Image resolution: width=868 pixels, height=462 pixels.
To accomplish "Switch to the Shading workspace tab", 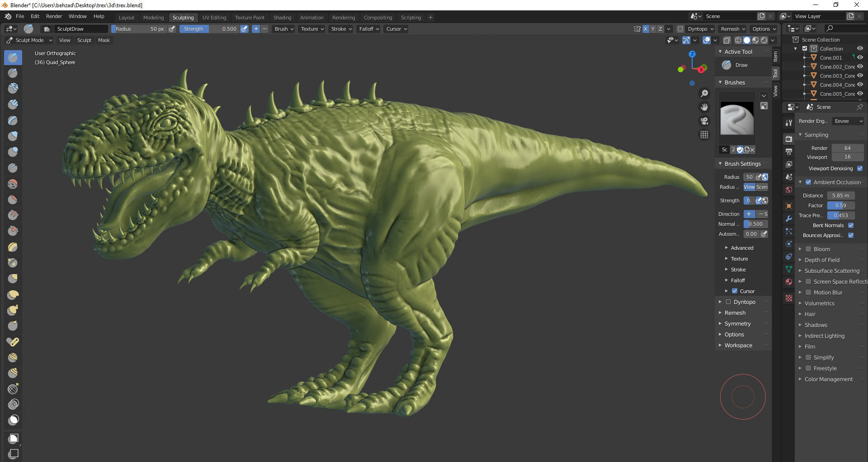I will pos(282,18).
